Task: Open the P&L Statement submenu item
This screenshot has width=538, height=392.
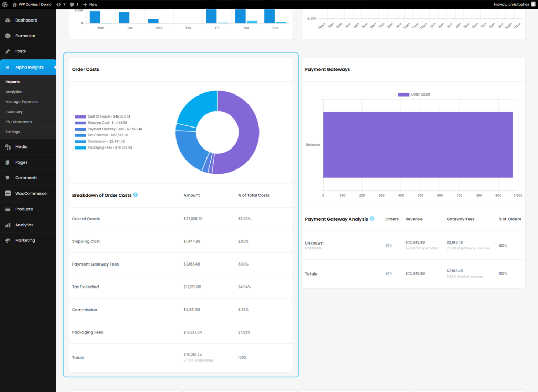Action: (x=19, y=122)
